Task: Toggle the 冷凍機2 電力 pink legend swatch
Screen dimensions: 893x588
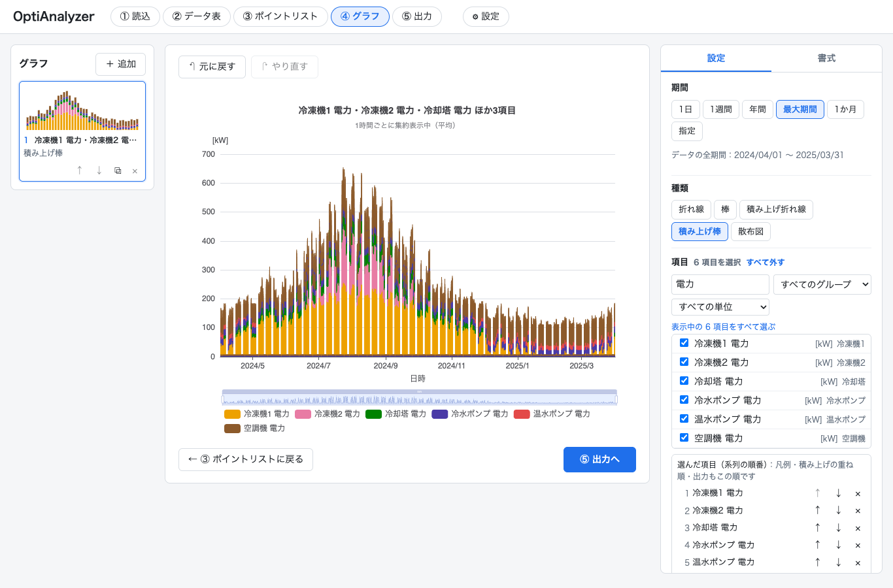Action: [x=303, y=414]
